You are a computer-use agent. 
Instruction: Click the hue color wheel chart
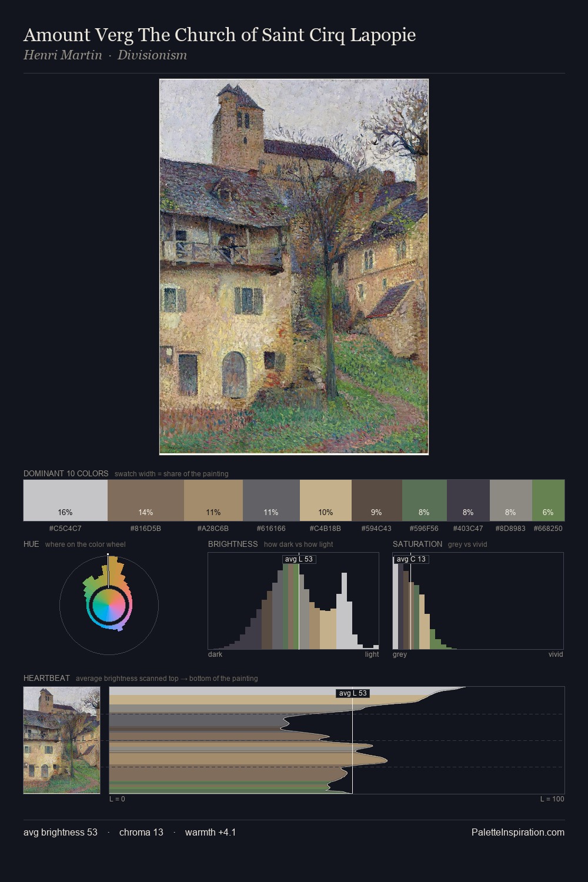tap(109, 605)
